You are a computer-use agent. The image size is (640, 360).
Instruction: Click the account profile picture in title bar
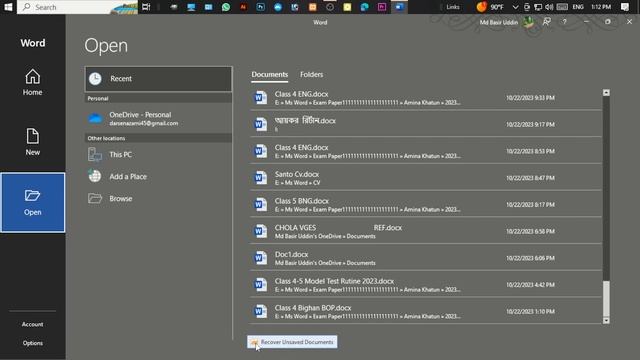[529, 22]
